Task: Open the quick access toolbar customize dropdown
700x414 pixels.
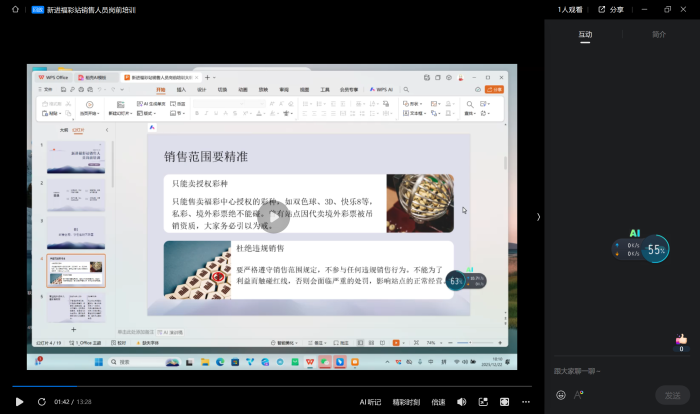Action: (x=122, y=90)
